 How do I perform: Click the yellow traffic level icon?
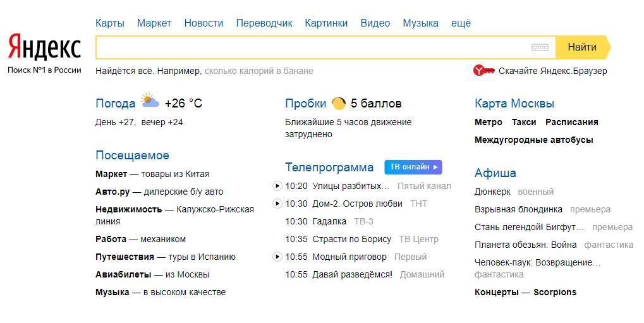click(339, 103)
